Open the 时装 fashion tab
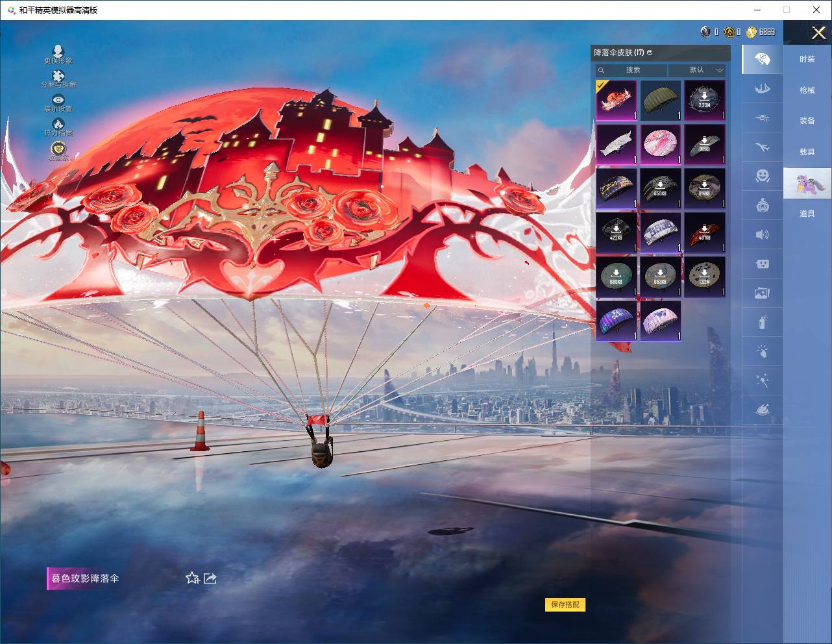This screenshot has height=644, width=832. (807, 59)
